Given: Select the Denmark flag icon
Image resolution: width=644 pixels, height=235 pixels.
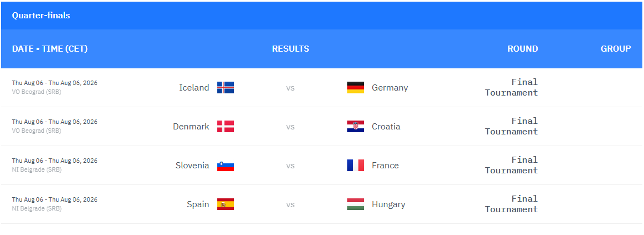Looking at the screenshot, I should [x=226, y=127].
